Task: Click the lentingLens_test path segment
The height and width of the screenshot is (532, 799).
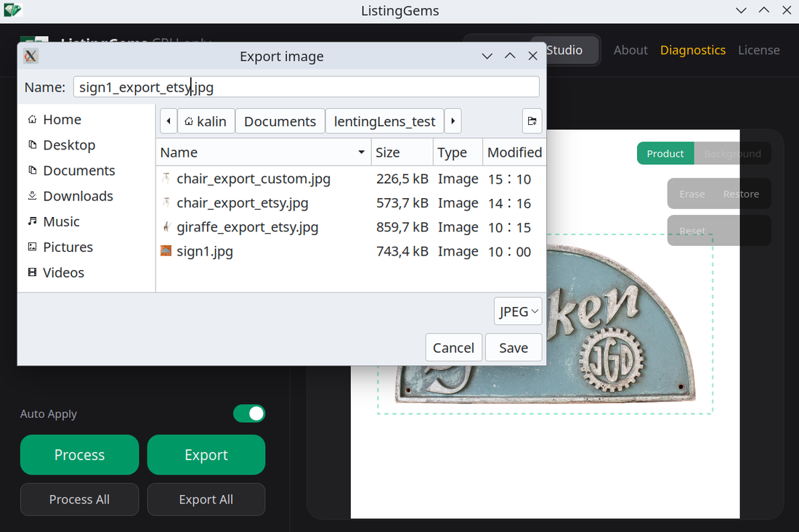Action: click(x=384, y=121)
